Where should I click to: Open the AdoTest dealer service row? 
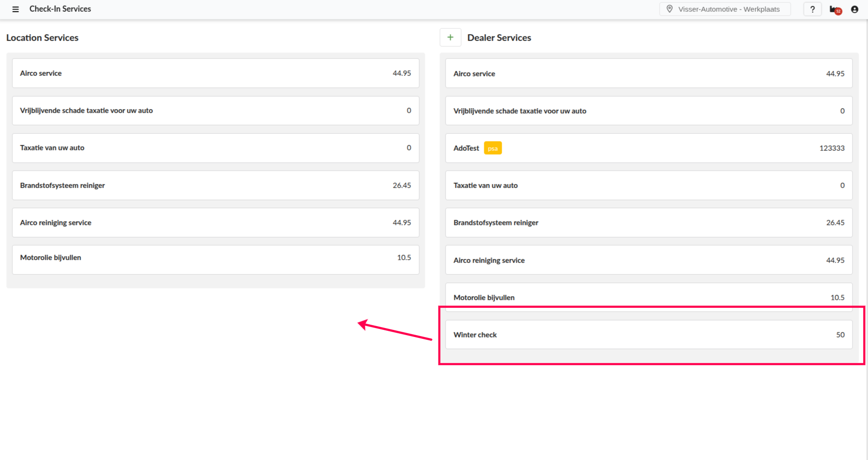[649, 148]
